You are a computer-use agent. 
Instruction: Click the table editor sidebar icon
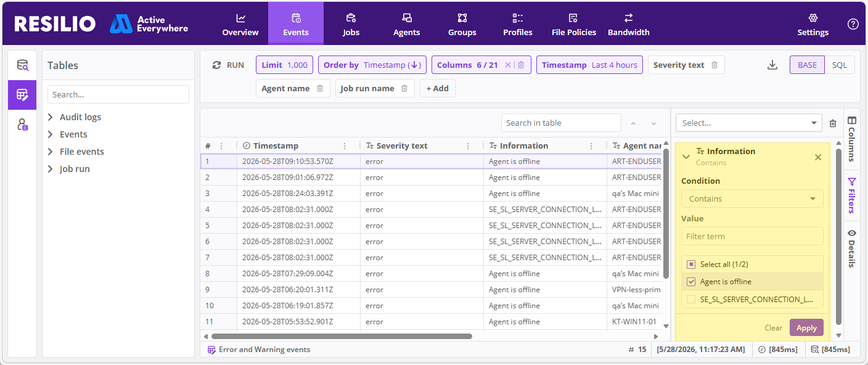coord(22,95)
